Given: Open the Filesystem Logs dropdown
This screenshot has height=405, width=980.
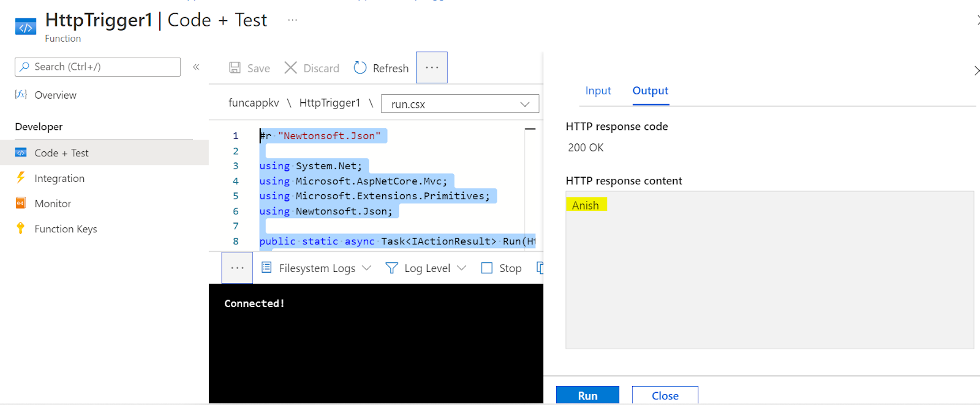Looking at the screenshot, I should (x=316, y=268).
